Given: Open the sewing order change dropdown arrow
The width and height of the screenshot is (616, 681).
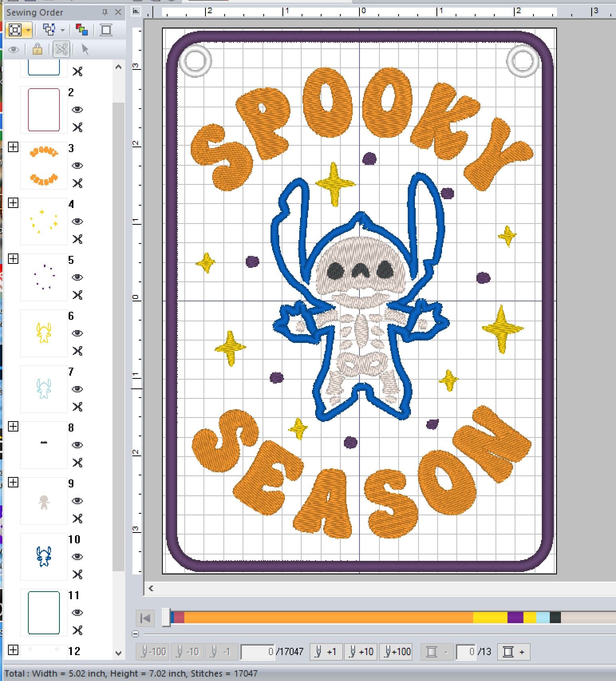Looking at the screenshot, I should coord(63,30).
